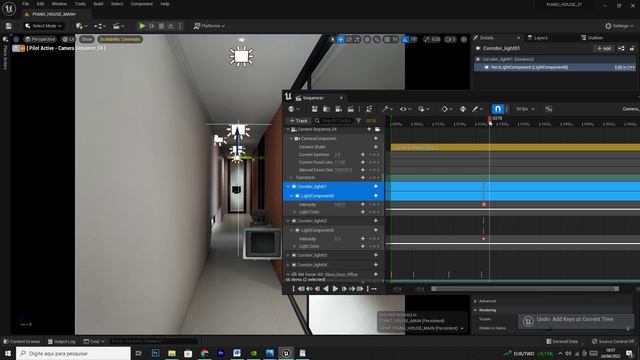Open the Settings dropdown at top right
Image resolution: width=640 pixels, height=360 pixels.
619,26
